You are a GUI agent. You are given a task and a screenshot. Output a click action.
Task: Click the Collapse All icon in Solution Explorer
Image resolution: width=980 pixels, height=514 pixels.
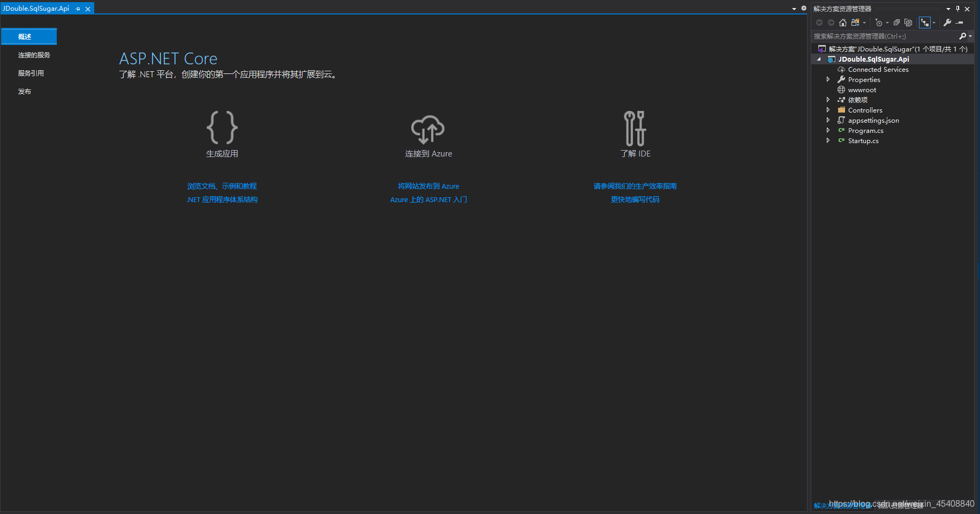(896, 22)
